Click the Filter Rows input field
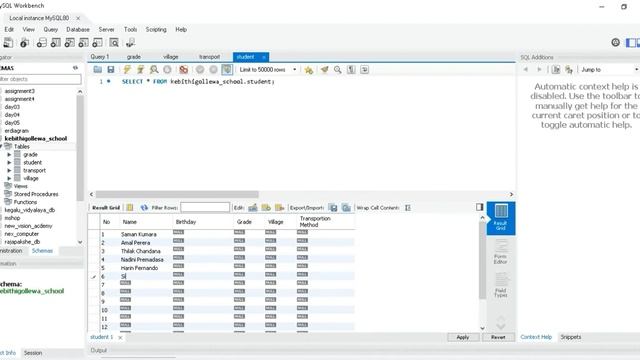640x360 pixels. tap(205, 207)
